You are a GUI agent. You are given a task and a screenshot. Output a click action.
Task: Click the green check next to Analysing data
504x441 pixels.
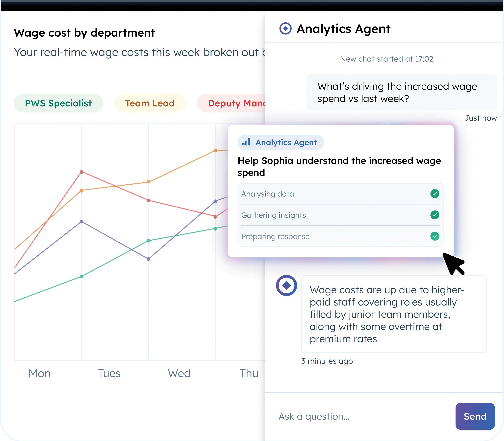(x=435, y=194)
